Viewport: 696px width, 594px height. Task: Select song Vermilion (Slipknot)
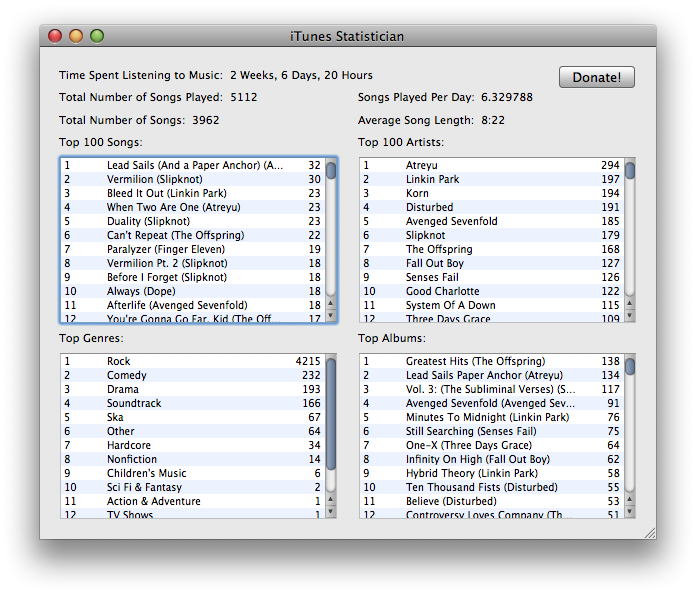(193, 179)
